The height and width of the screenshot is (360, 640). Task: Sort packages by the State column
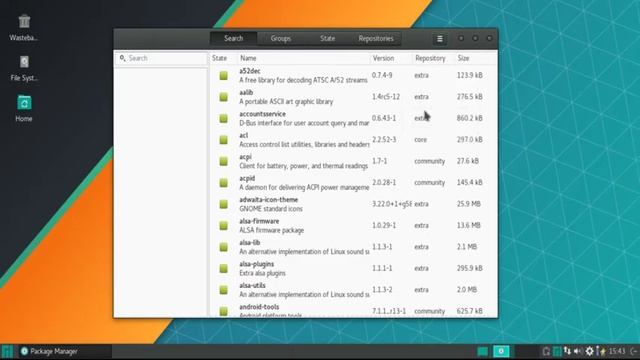223,58
